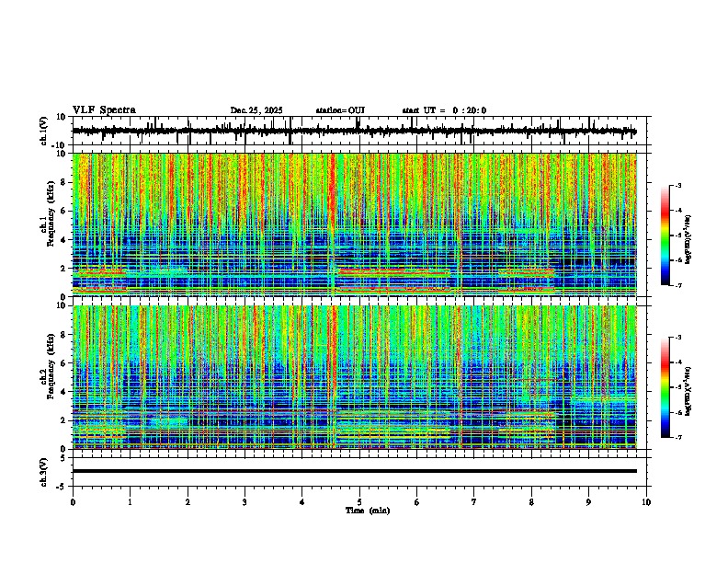Click time axis tick label "9"
This screenshot has width=728, height=563.
pos(588,502)
